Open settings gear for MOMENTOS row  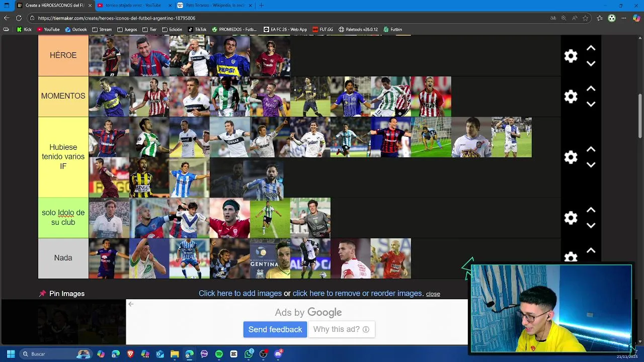pos(571,97)
